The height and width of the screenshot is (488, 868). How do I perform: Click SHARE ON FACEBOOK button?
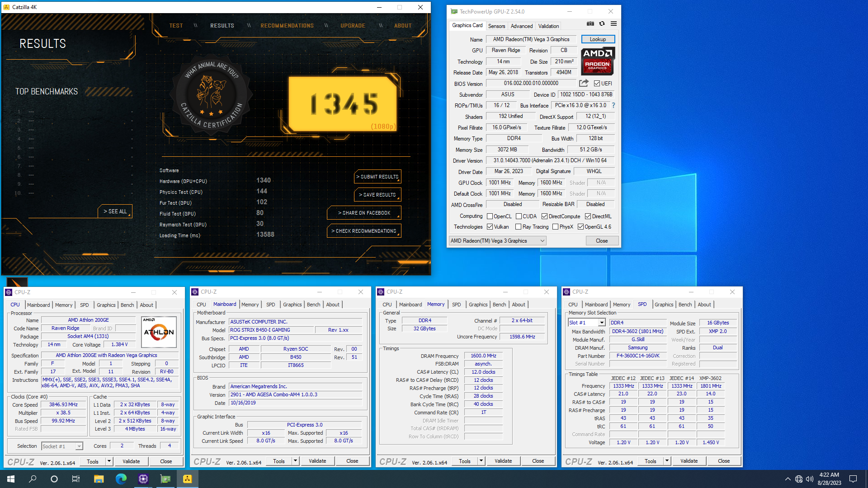[364, 213]
